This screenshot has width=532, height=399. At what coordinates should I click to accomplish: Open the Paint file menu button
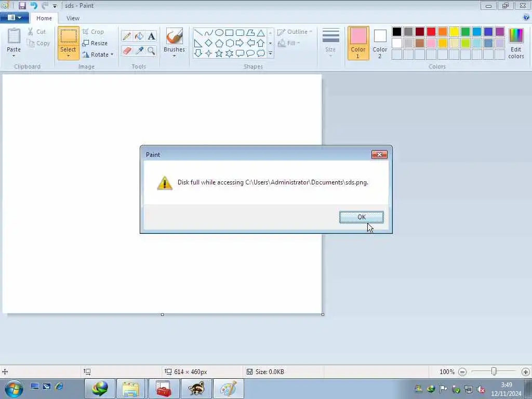(14, 18)
